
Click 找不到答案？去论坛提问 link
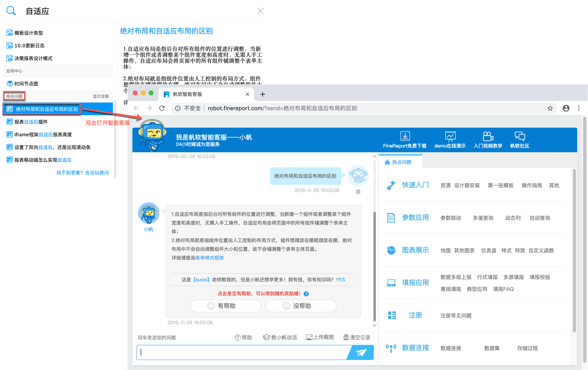pyautogui.click(x=83, y=173)
